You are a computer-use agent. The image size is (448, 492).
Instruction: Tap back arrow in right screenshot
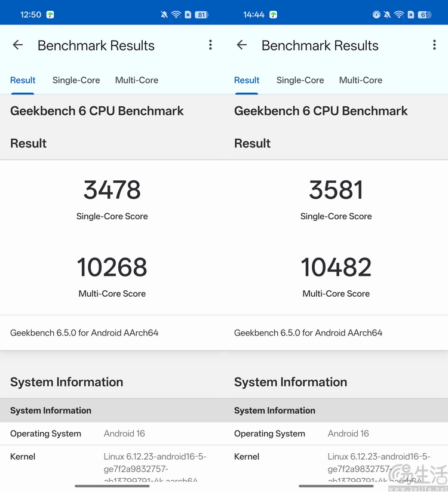(242, 45)
